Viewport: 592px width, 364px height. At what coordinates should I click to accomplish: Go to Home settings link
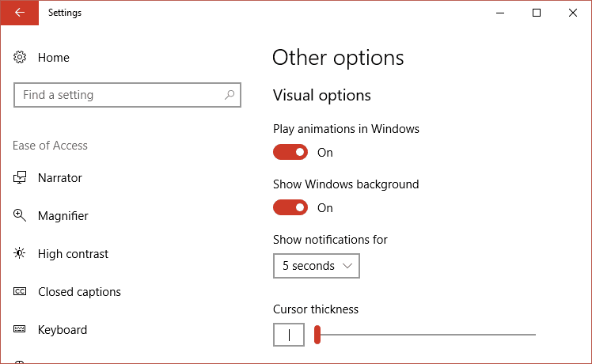[x=54, y=58]
